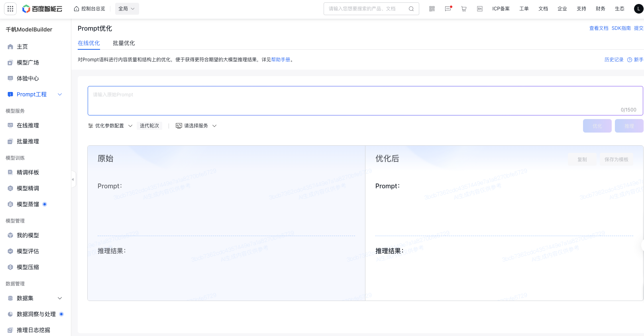Open the messages notification icon
644x336 pixels.
pyautogui.click(x=448, y=9)
